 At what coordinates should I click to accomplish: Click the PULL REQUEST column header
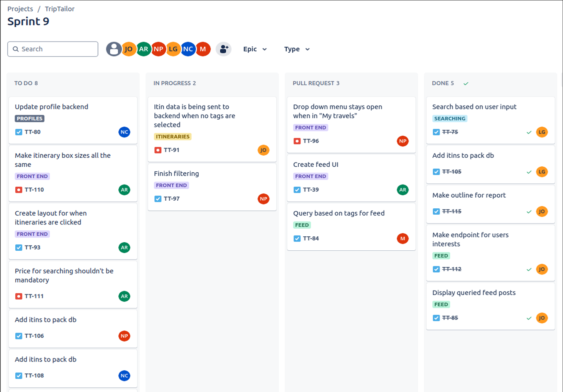click(316, 83)
